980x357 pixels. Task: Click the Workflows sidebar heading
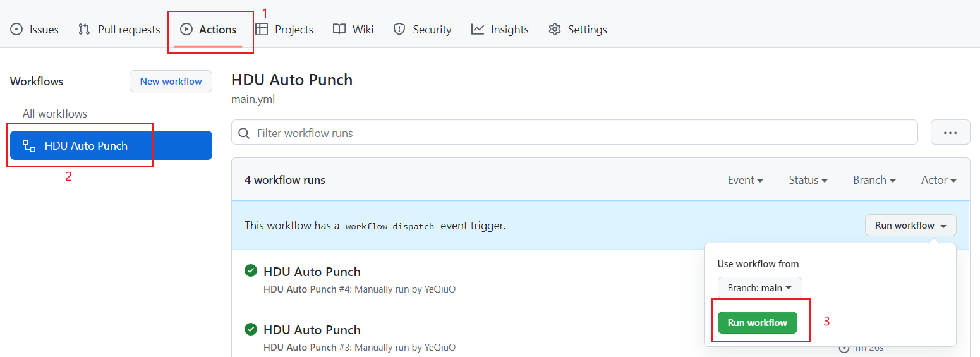pyautogui.click(x=37, y=82)
